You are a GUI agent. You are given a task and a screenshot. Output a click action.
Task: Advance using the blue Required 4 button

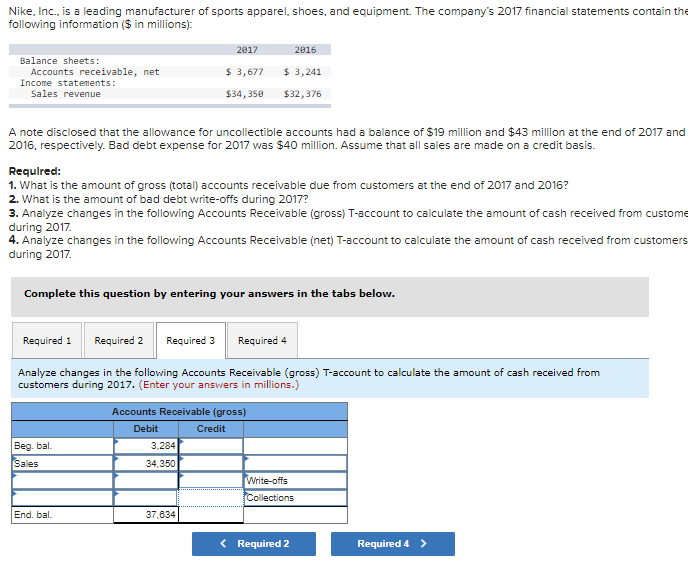[393, 544]
